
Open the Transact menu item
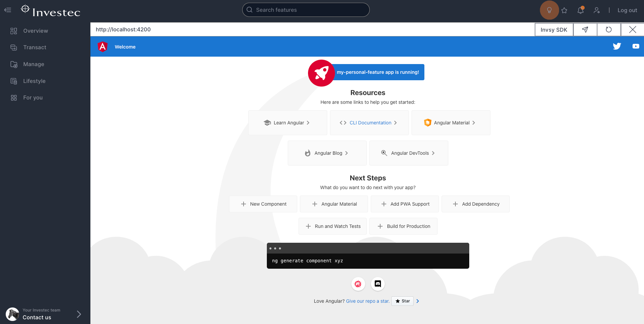coord(34,48)
